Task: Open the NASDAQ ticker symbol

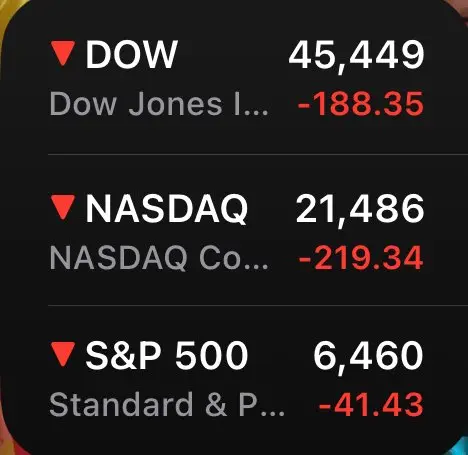Action: [166, 209]
